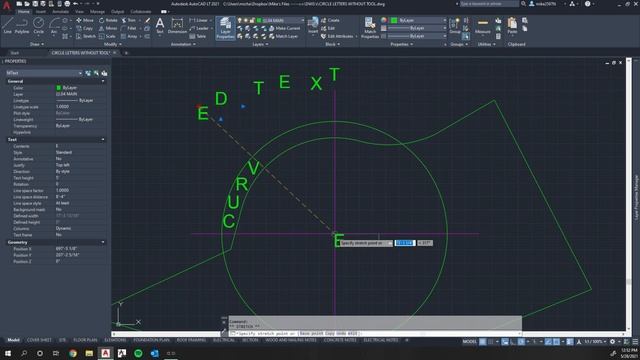Open the Annotate ribbon tab
The height and width of the screenshot is (360, 640).
click(60, 11)
